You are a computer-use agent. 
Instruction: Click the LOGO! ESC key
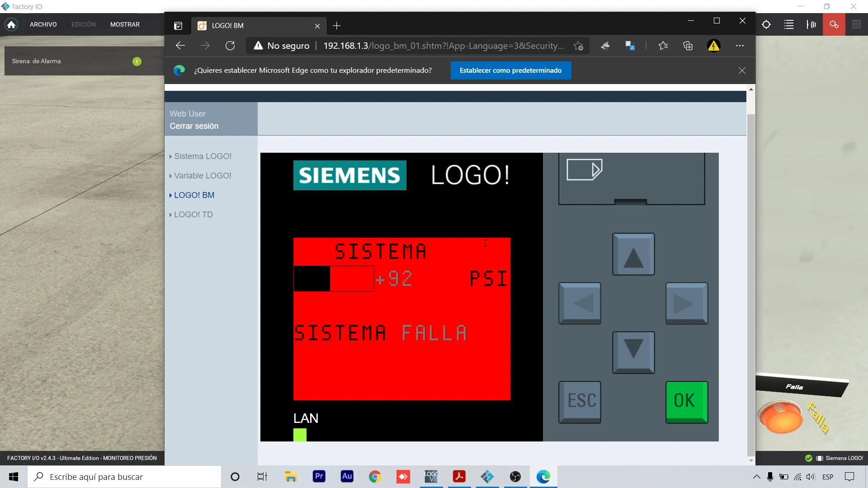point(580,402)
